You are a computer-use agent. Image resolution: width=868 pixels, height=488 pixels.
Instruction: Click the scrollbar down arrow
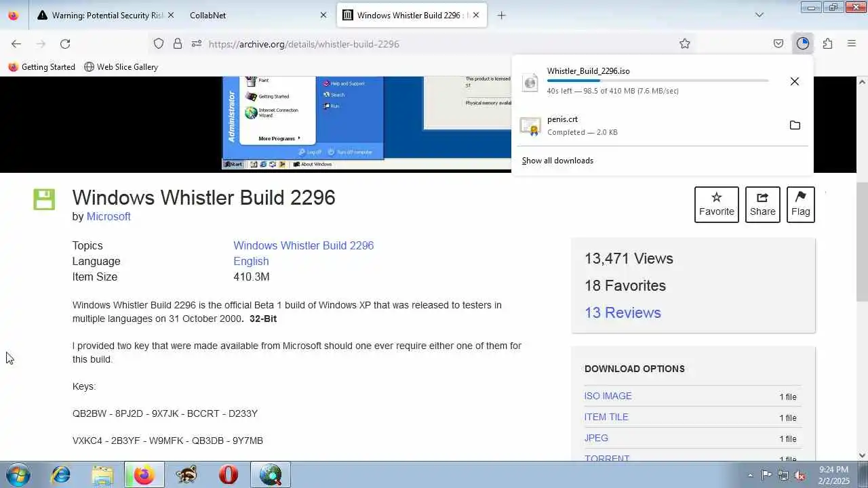(x=862, y=455)
